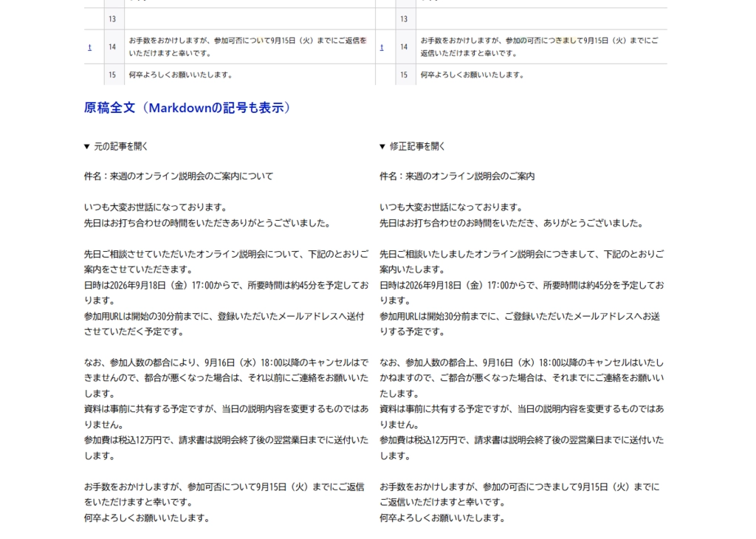This screenshot has width=756, height=539.
Task: Click final 何卒よろしくお願いいたします under 元の記事 full text
Action: coord(148,518)
